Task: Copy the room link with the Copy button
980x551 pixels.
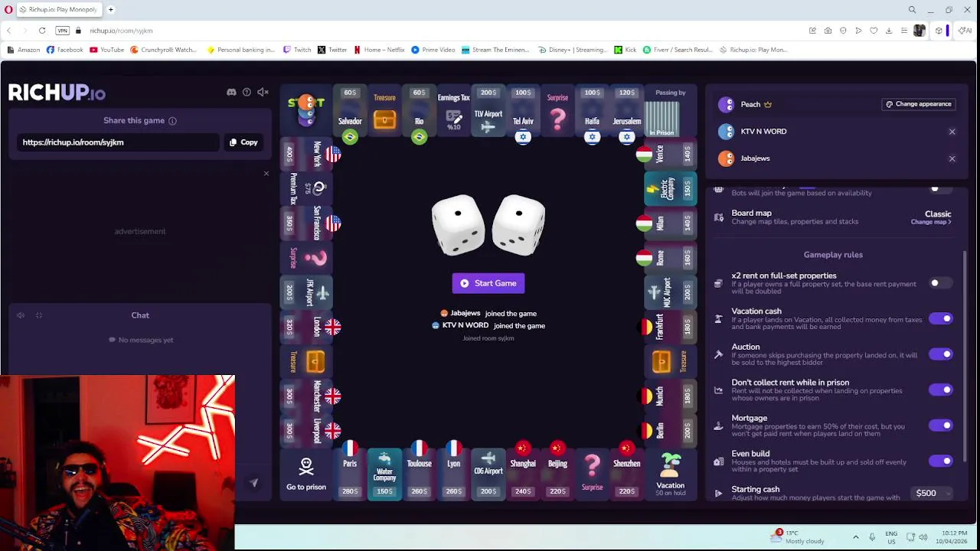Action: 244,142
